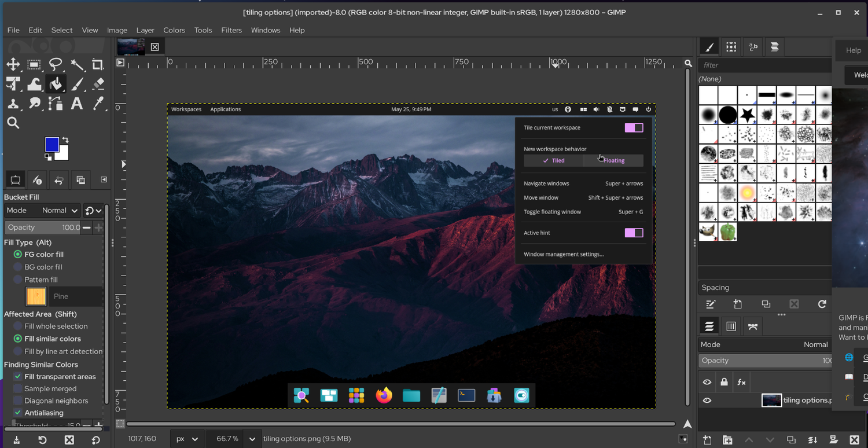The width and height of the screenshot is (868, 448).
Task: Swap foreground and background colors
Action: (65, 140)
